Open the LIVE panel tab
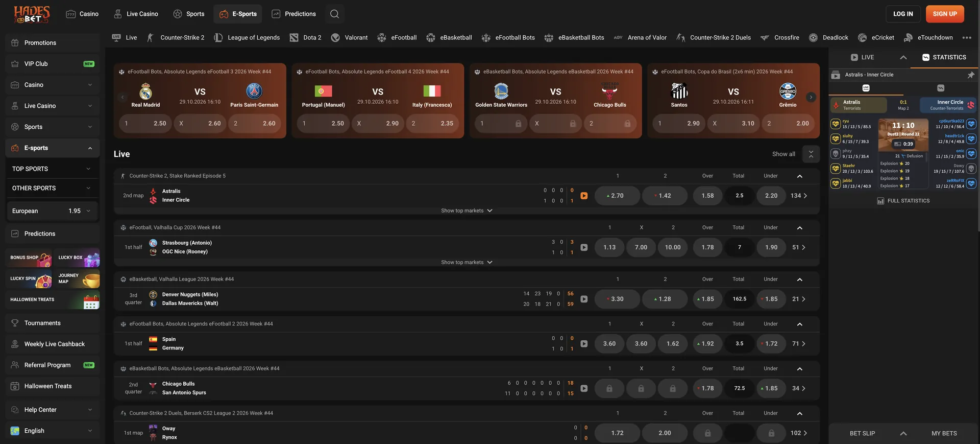 point(863,57)
